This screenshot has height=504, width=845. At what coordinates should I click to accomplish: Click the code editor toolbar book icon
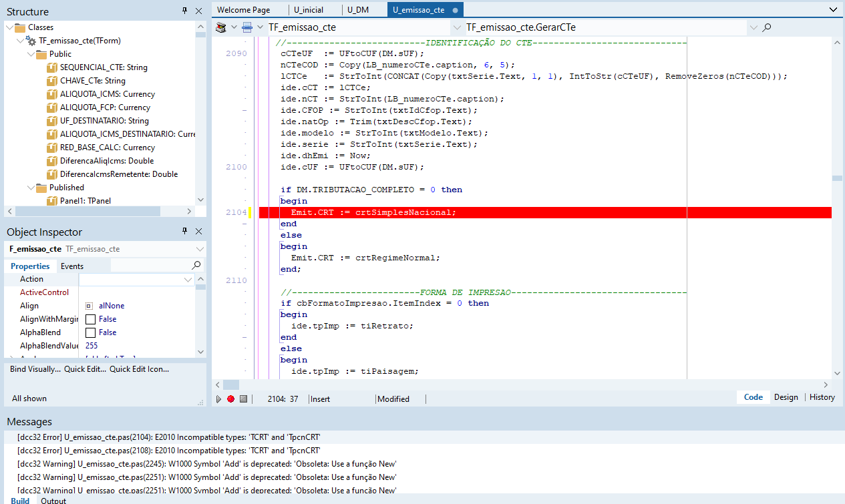coord(222,27)
